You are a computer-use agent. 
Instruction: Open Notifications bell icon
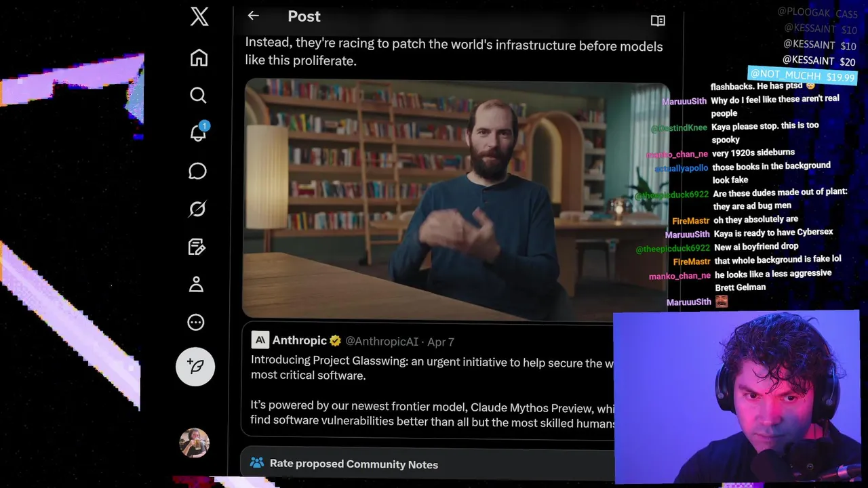(x=198, y=132)
